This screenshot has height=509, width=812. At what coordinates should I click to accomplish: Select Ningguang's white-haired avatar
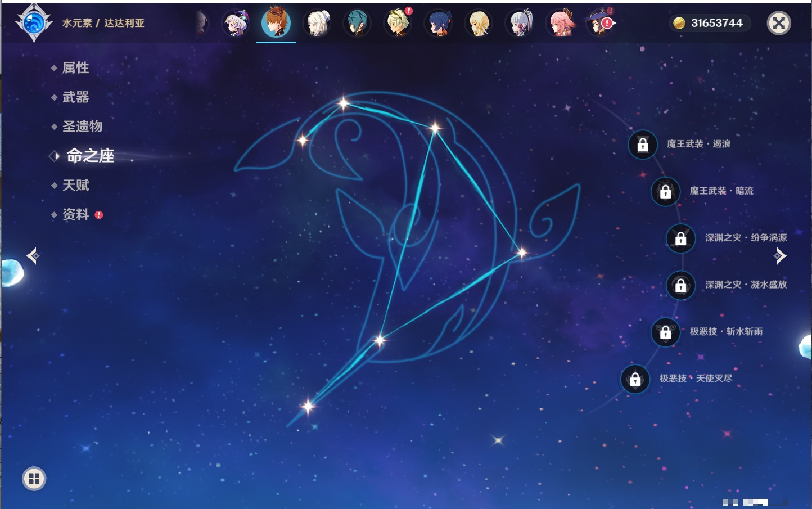tap(317, 24)
